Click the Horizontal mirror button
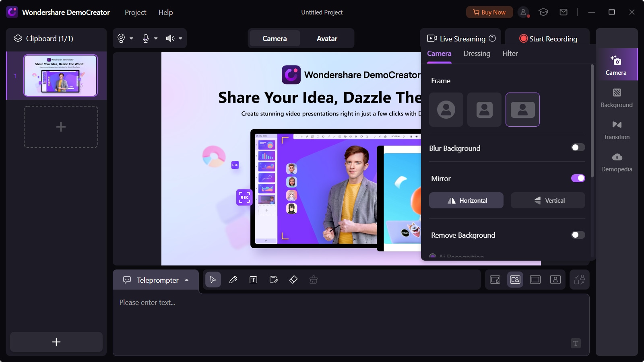Viewport: 644px width, 362px height. pos(466,200)
